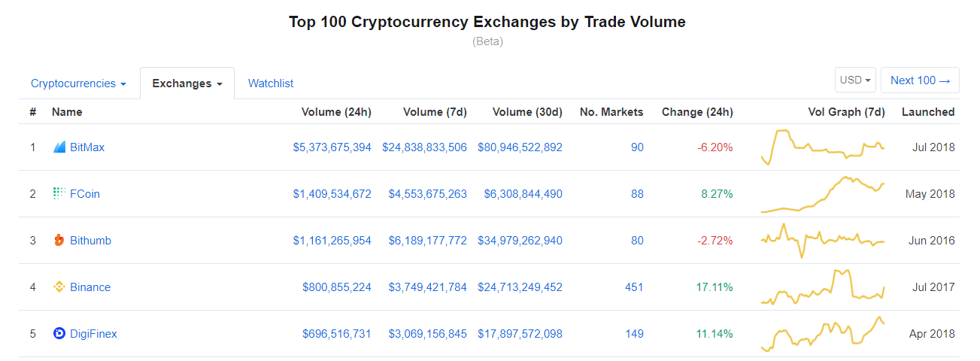Open the Binance exchange name link
The width and height of the screenshot is (980, 361).
click(90, 287)
